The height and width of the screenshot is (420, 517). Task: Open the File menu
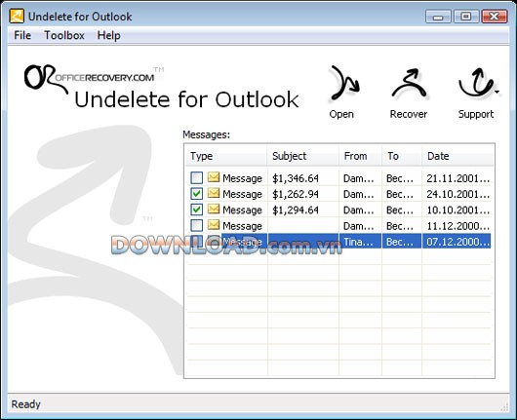[x=22, y=35]
